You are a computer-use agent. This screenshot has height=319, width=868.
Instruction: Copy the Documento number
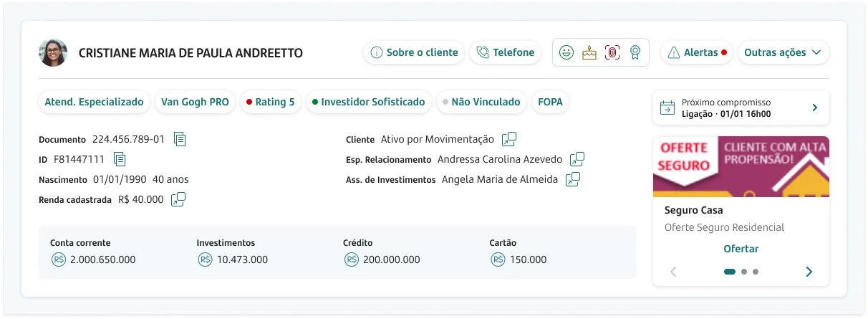[180, 139]
